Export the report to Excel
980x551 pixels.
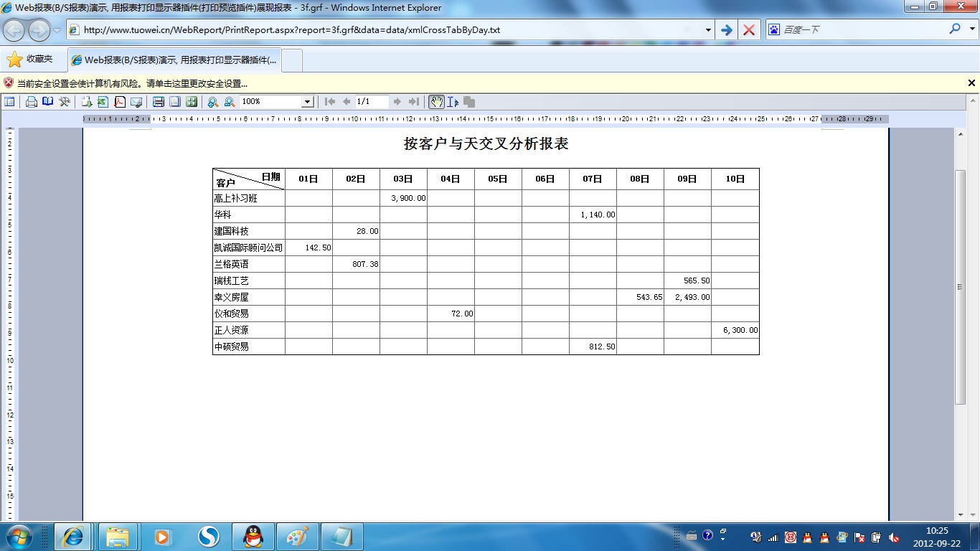pos(103,102)
